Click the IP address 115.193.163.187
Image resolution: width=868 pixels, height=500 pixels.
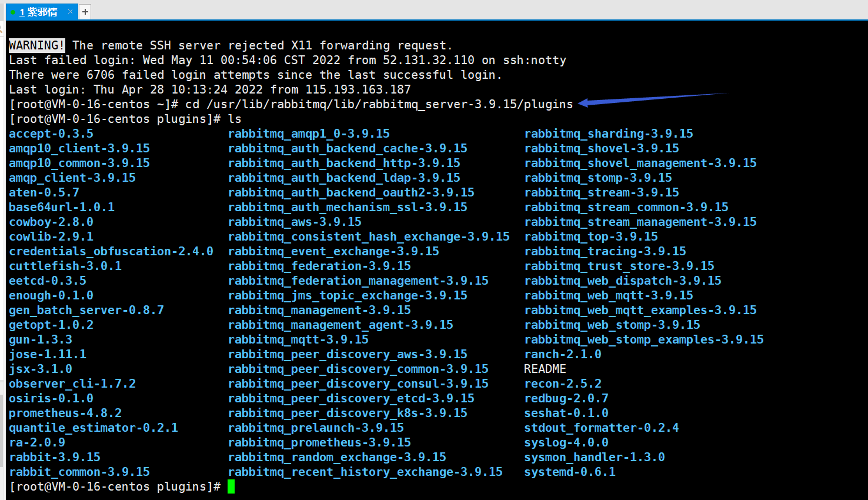(x=358, y=89)
